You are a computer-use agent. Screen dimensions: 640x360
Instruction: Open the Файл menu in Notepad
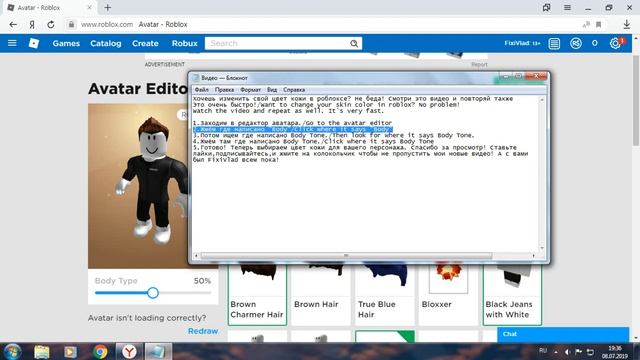point(202,90)
